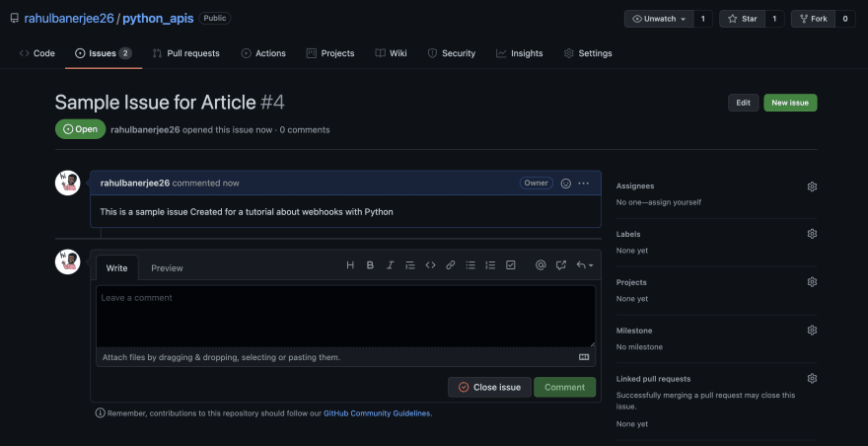The height and width of the screenshot is (446, 868).
Task: Open the Code tab
Action: [37, 53]
